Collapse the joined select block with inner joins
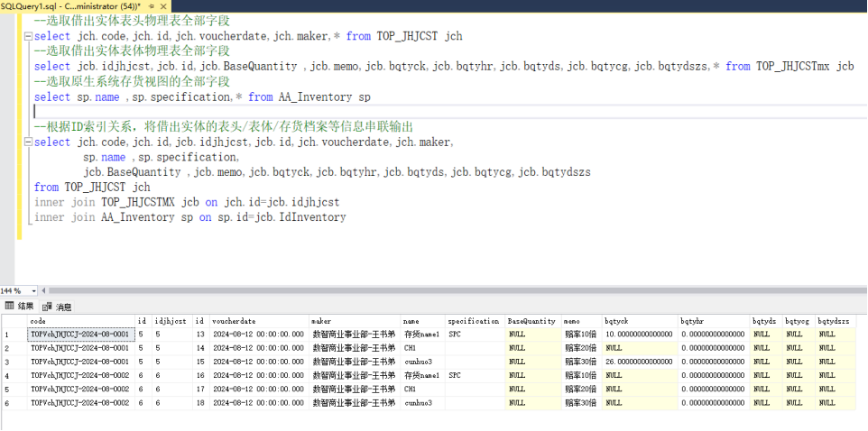This screenshot has height=431, width=868. point(28,142)
